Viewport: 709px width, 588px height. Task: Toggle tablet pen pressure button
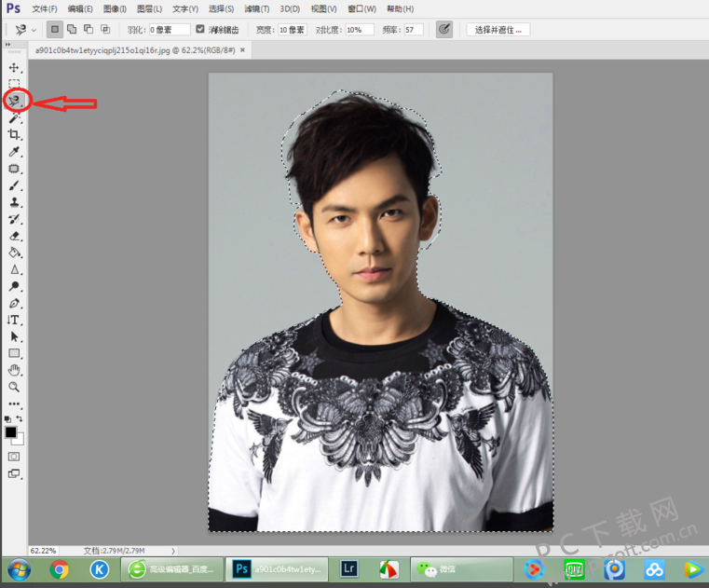pos(444,29)
